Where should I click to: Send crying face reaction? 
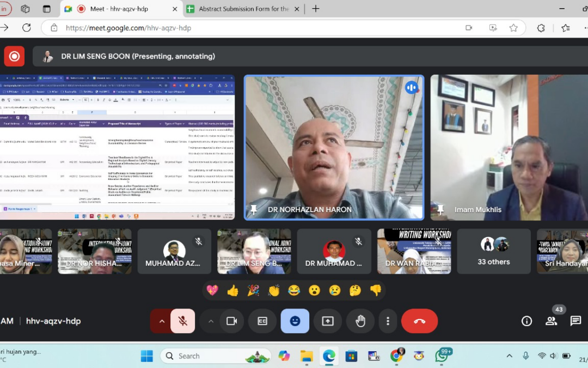point(334,290)
